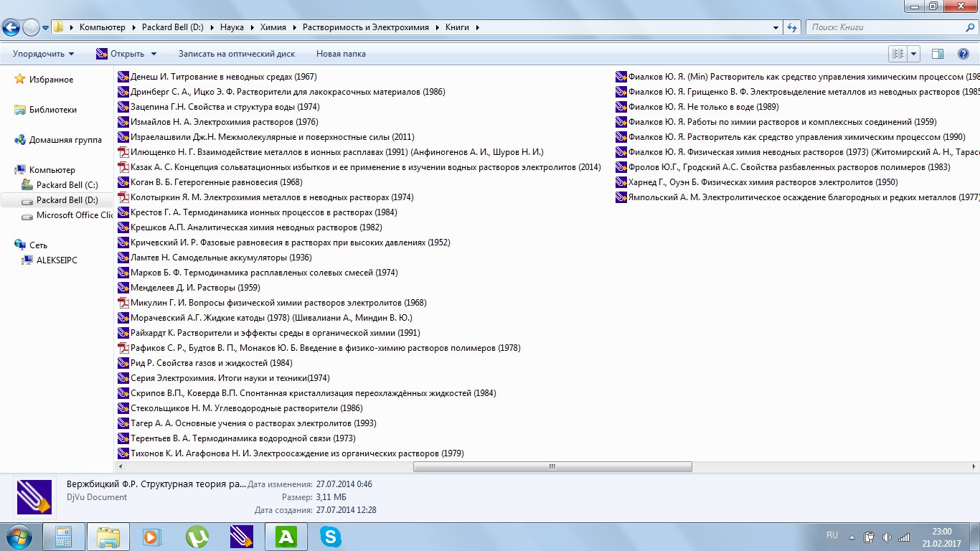
Task: Open the view options dropdown arrow
Action: click(x=914, y=54)
